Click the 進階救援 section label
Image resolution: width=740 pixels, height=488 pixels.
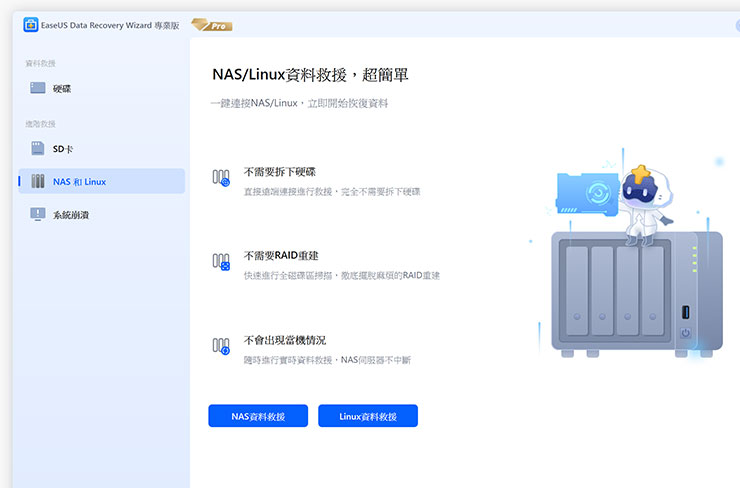click(x=41, y=124)
